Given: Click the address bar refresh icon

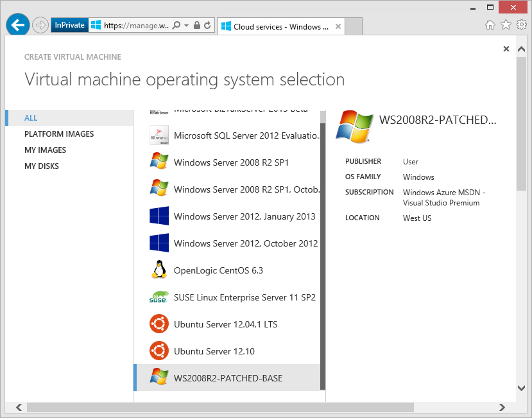Looking at the screenshot, I should click(x=207, y=26).
